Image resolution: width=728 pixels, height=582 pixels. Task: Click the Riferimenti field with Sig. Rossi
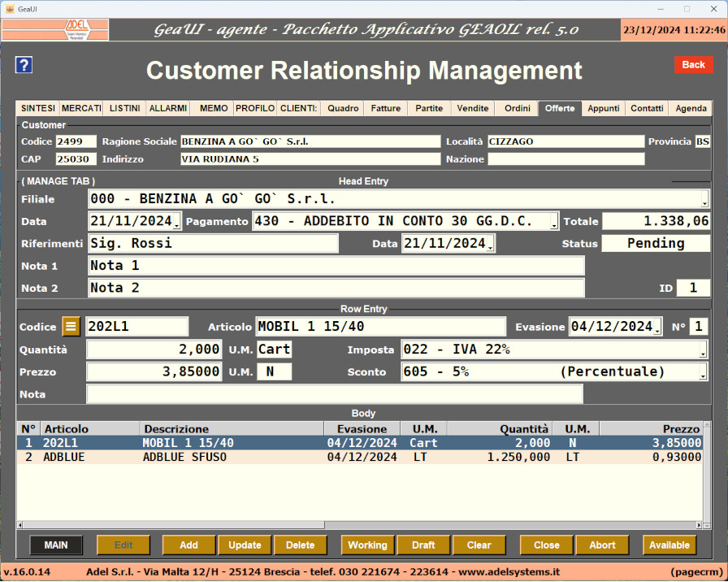pos(213,244)
